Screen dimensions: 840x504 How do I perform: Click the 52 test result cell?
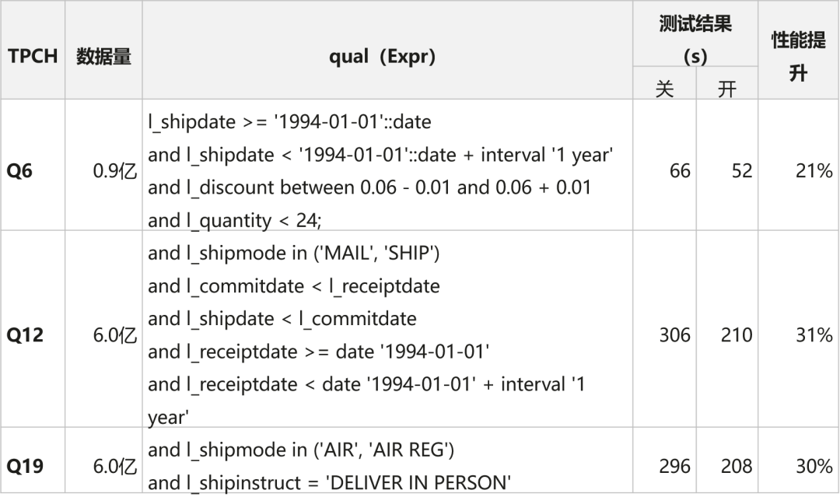click(x=742, y=171)
